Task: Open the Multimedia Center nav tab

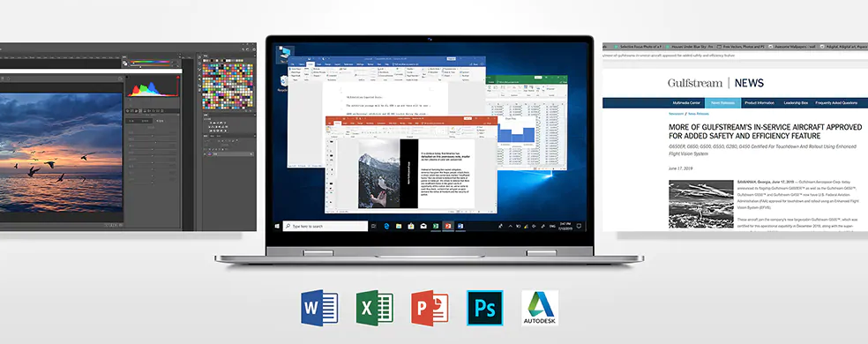Action: coord(686,103)
